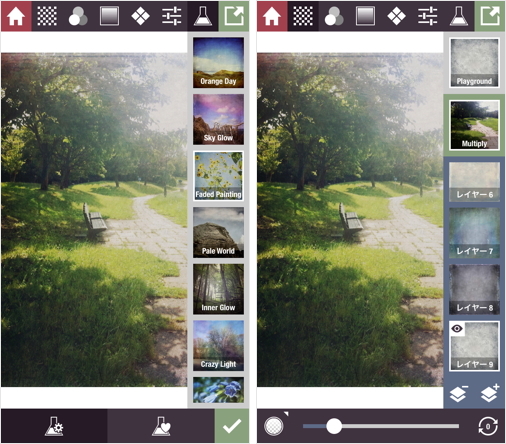Select the Faded Painting formula
Screen dimensions: 506x444
click(218, 176)
